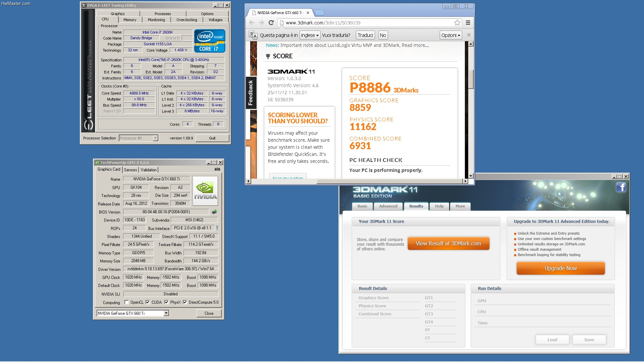The height and width of the screenshot is (362, 644).
Task: Select the Options tab in E-LEET
Action: click(207, 14)
